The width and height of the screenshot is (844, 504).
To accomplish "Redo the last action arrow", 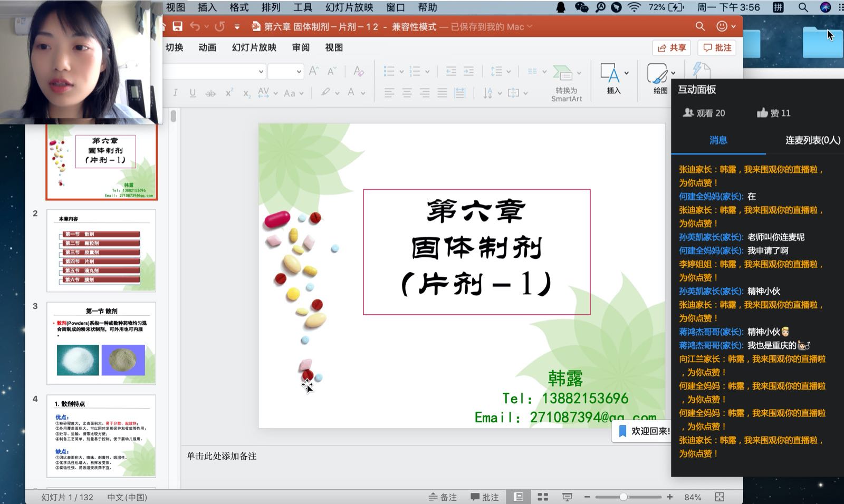I will [220, 26].
